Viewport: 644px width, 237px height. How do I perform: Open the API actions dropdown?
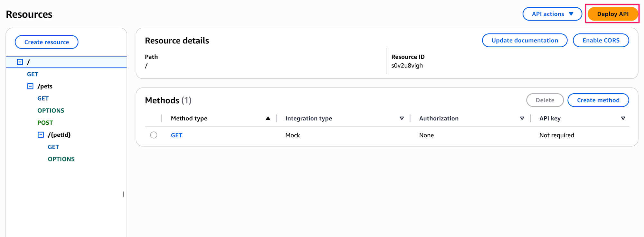tap(552, 14)
